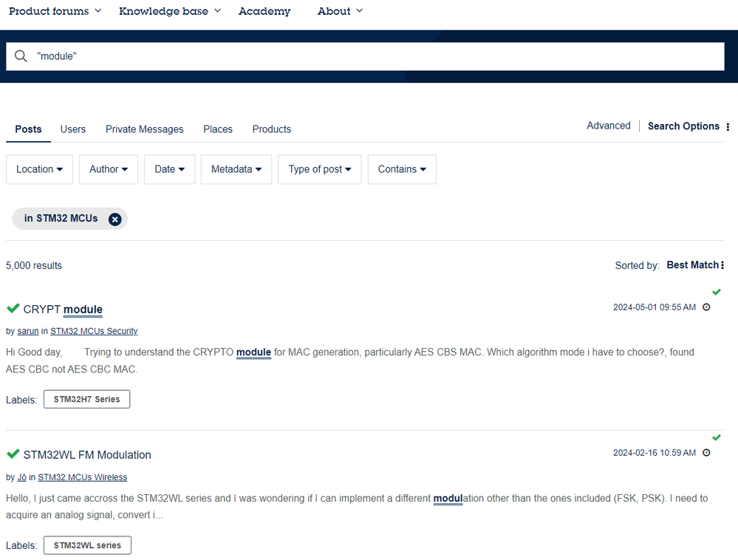This screenshot has width=738, height=560.
Task: Click the timestamp 2024-05-01 09:55 AM
Action: tap(655, 307)
